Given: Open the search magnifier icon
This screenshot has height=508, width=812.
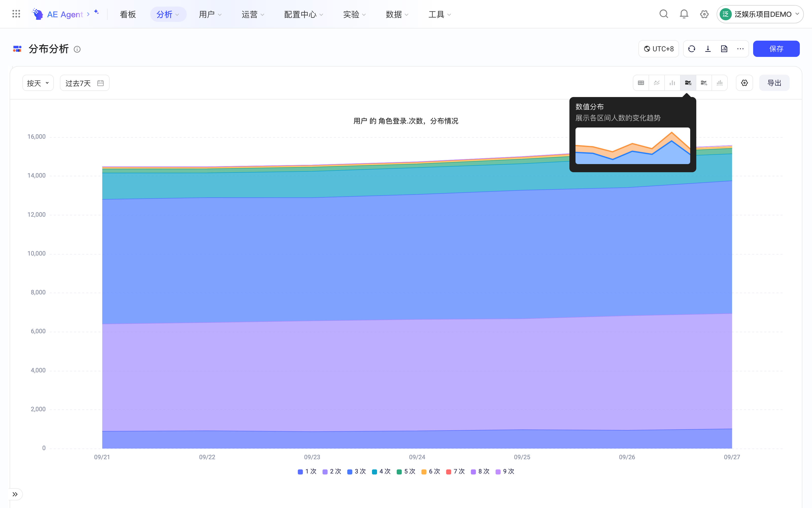Looking at the screenshot, I should (664, 14).
